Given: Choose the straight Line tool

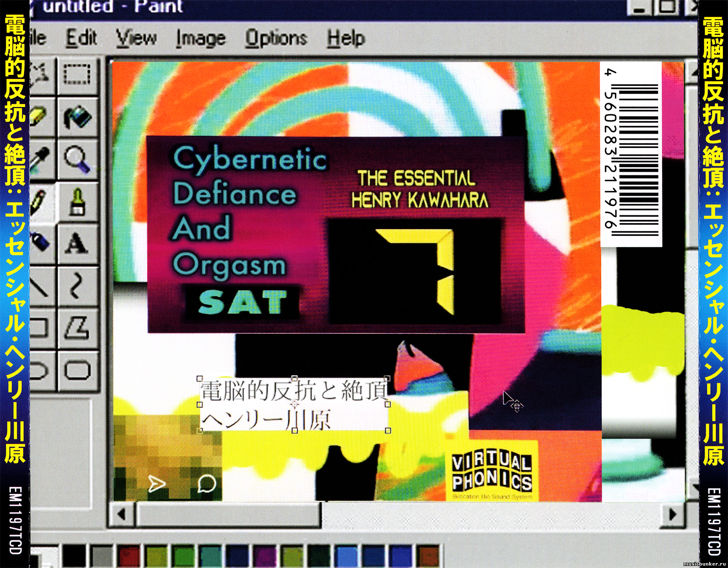Looking at the screenshot, I should (41, 286).
